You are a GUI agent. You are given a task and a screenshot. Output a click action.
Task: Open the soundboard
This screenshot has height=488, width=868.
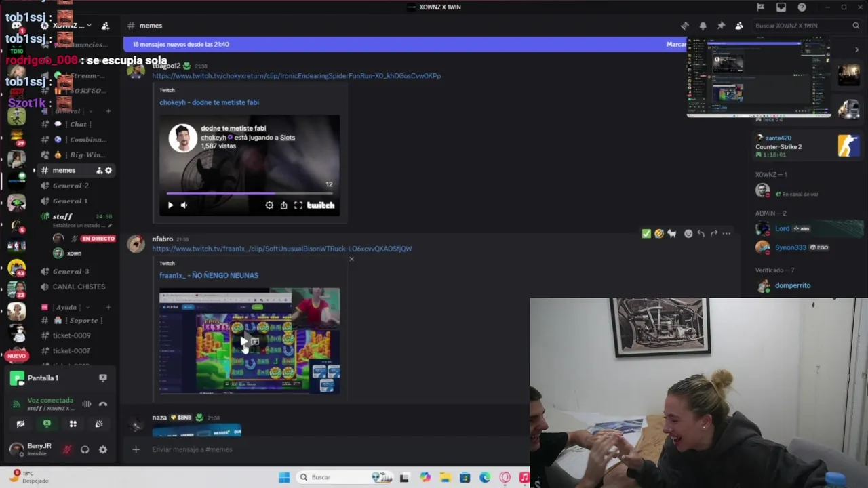99,424
